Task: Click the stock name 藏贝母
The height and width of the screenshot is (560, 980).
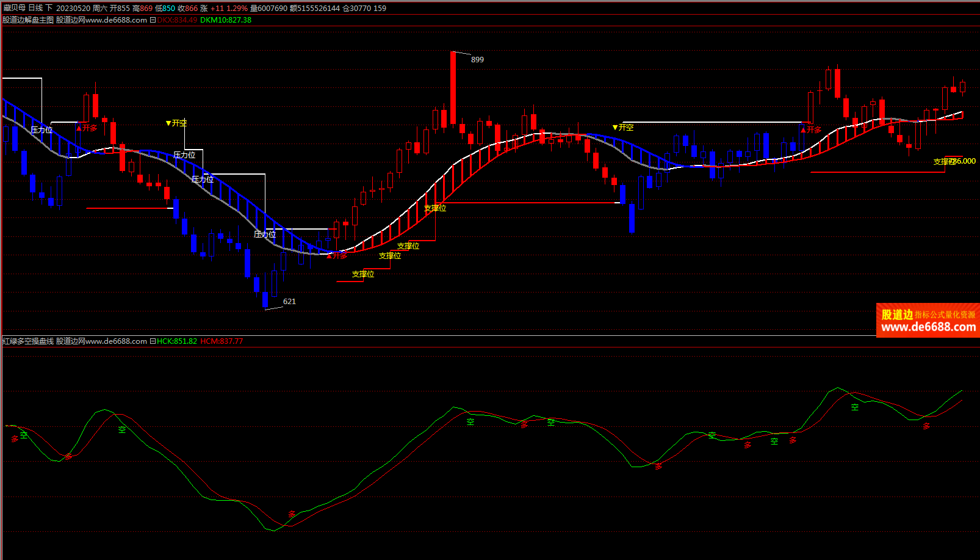Action: point(15,9)
